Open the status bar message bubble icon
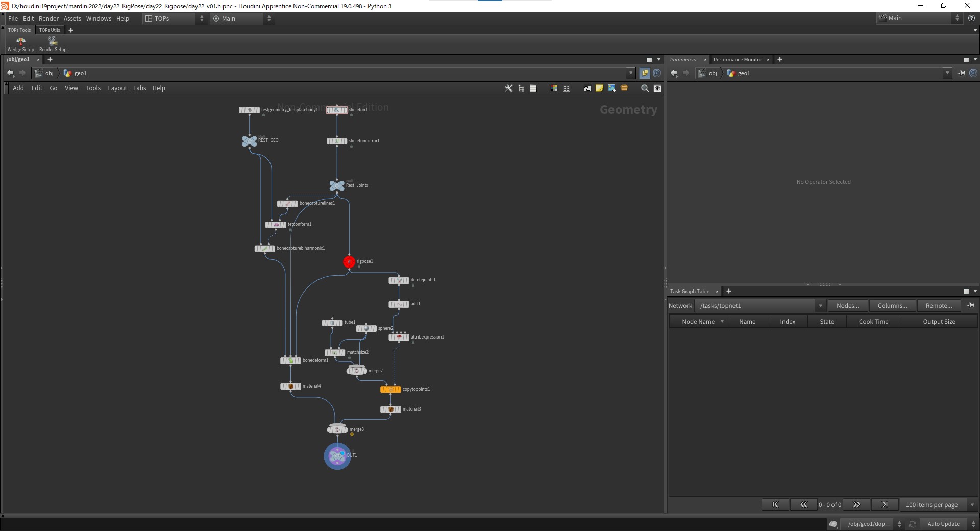980x531 pixels. click(834, 524)
